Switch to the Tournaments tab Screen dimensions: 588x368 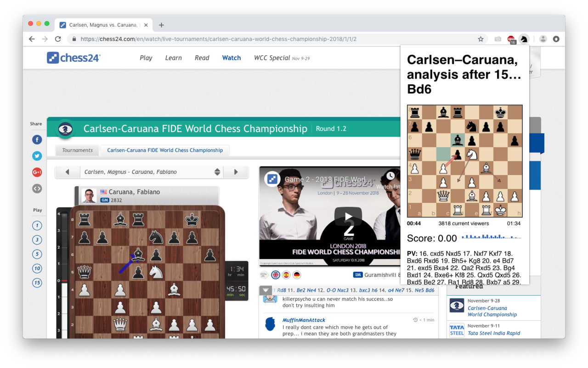[78, 150]
